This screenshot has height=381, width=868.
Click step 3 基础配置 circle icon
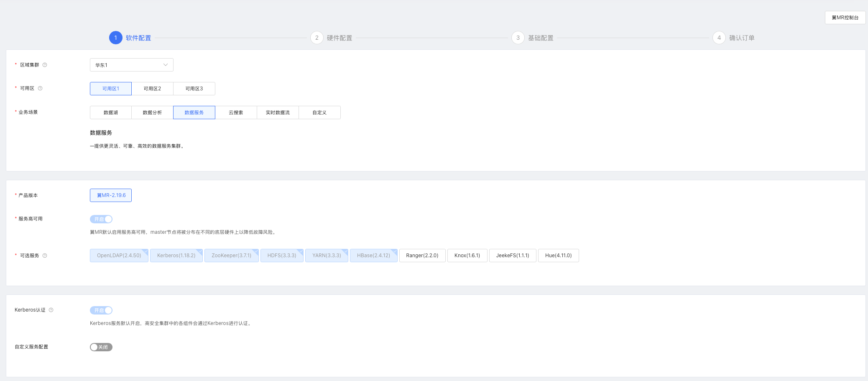tap(518, 38)
